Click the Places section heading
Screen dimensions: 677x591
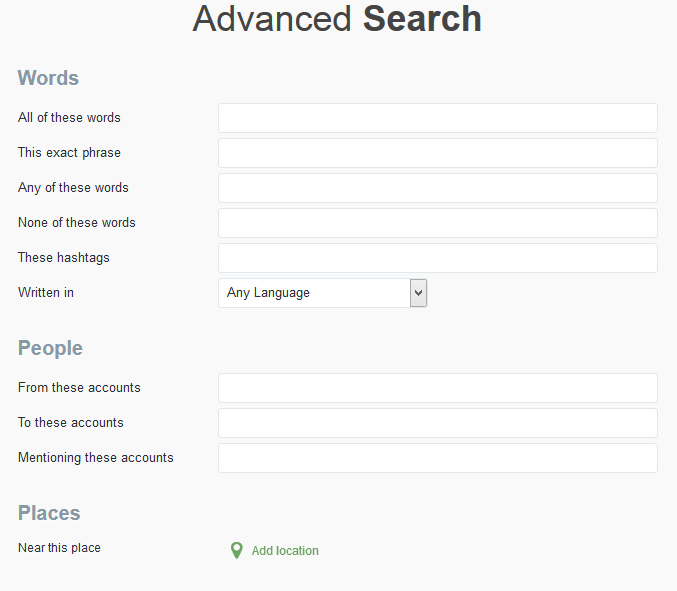click(x=49, y=513)
